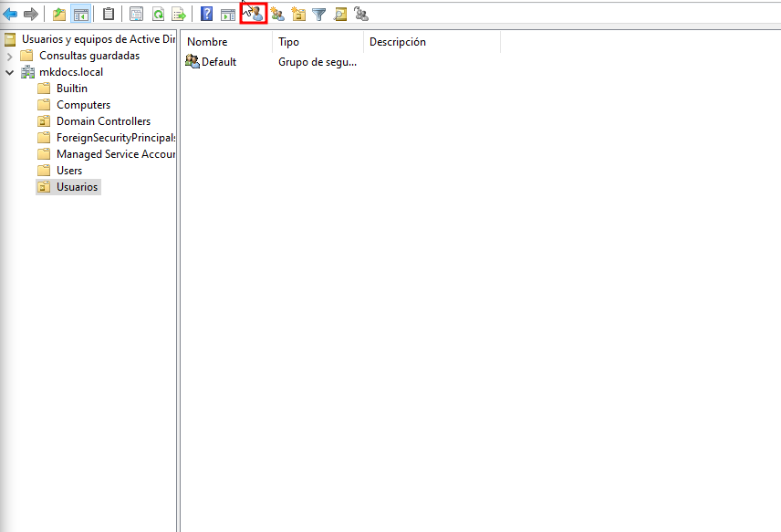This screenshot has width=781, height=532.
Task: Select the Domain Controllers folder
Action: (103, 121)
